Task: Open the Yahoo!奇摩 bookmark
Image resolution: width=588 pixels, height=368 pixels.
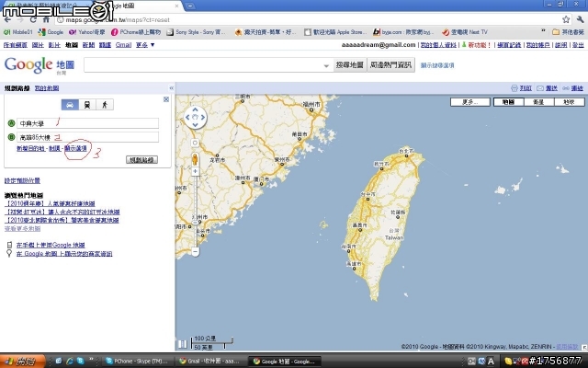Action: [87, 32]
